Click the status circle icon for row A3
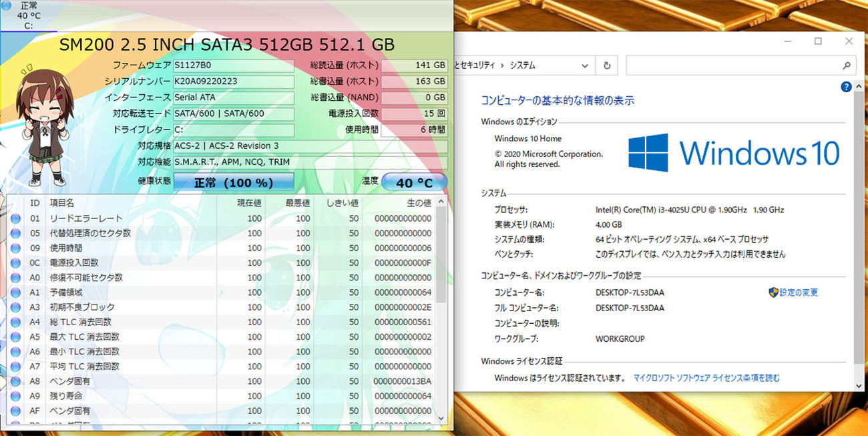 click(x=15, y=307)
